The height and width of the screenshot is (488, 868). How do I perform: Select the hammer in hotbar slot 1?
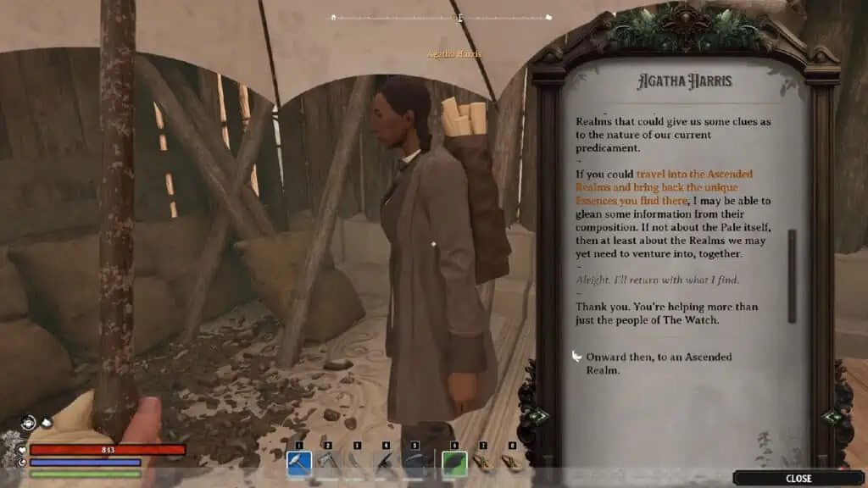click(x=299, y=463)
